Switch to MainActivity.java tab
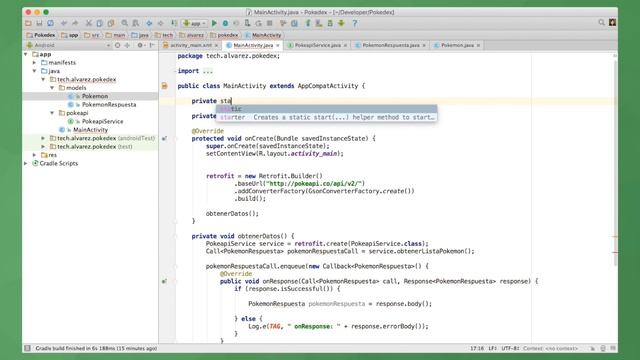The height and width of the screenshot is (360, 640). (253, 45)
